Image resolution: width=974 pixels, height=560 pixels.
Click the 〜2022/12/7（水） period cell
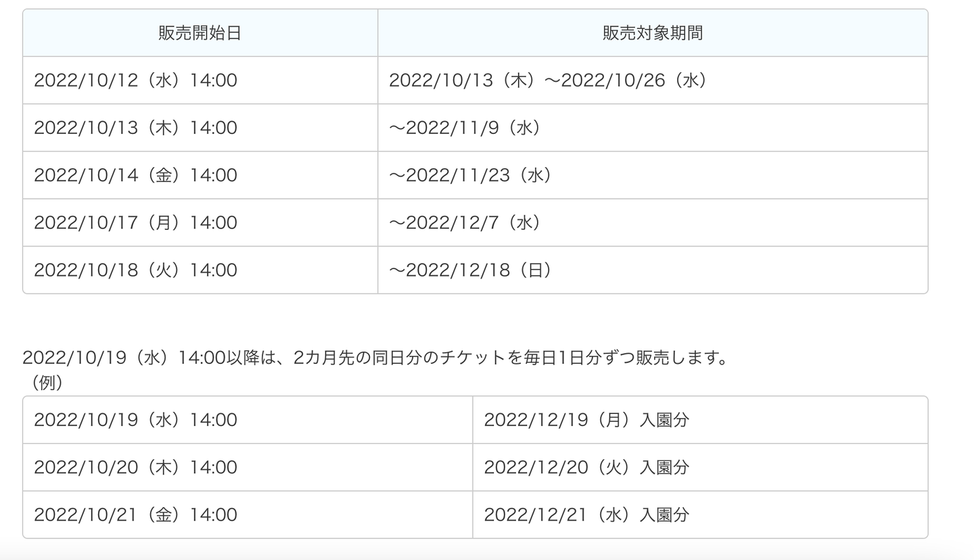pos(465,223)
